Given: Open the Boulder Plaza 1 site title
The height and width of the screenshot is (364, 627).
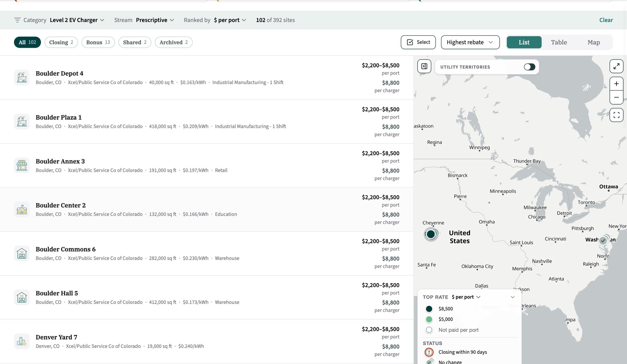Looking at the screenshot, I should click(58, 117).
